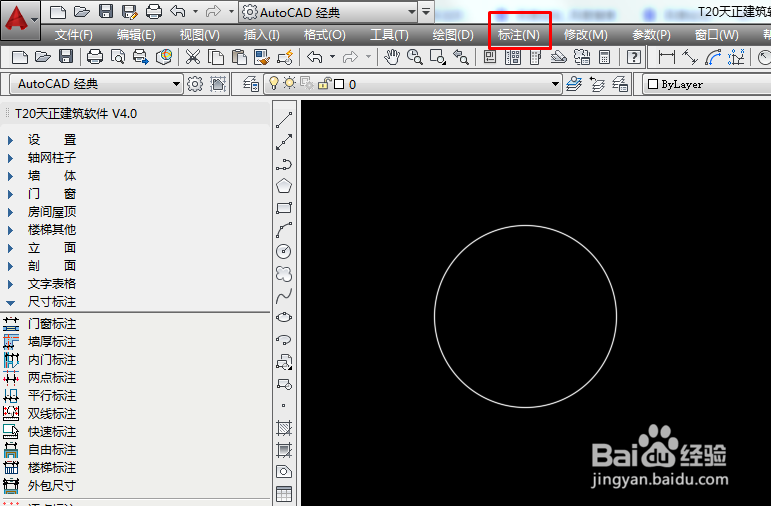Click Save in the quick access bar

coord(106,12)
